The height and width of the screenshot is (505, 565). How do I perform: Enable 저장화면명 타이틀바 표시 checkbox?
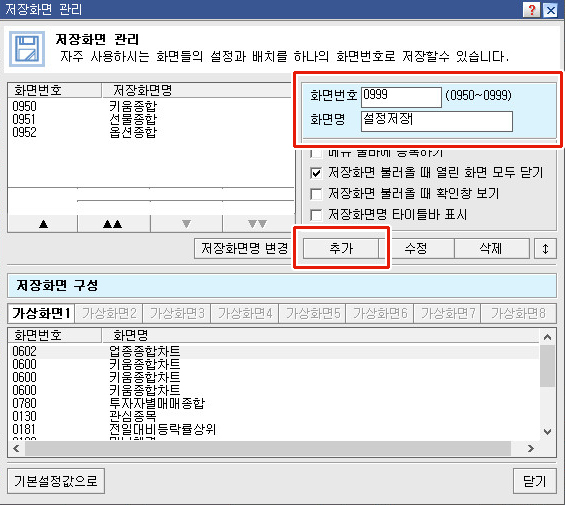[x=316, y=215]
